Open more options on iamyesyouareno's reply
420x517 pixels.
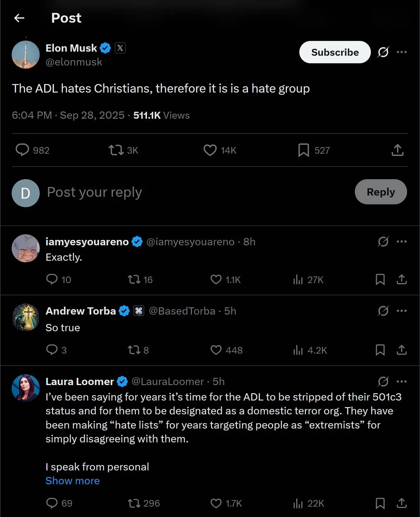click(x=401, y=241)
